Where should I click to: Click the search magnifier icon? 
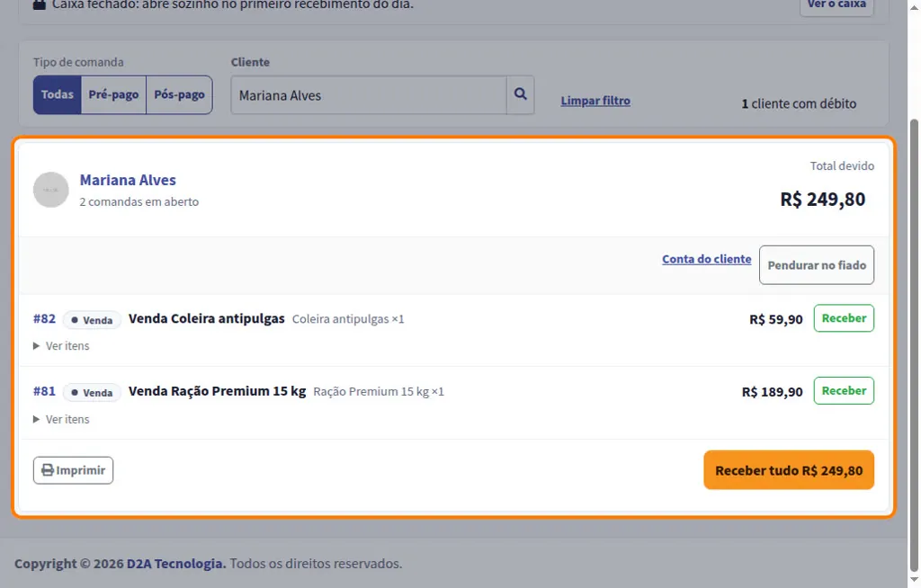coord(521,94)
